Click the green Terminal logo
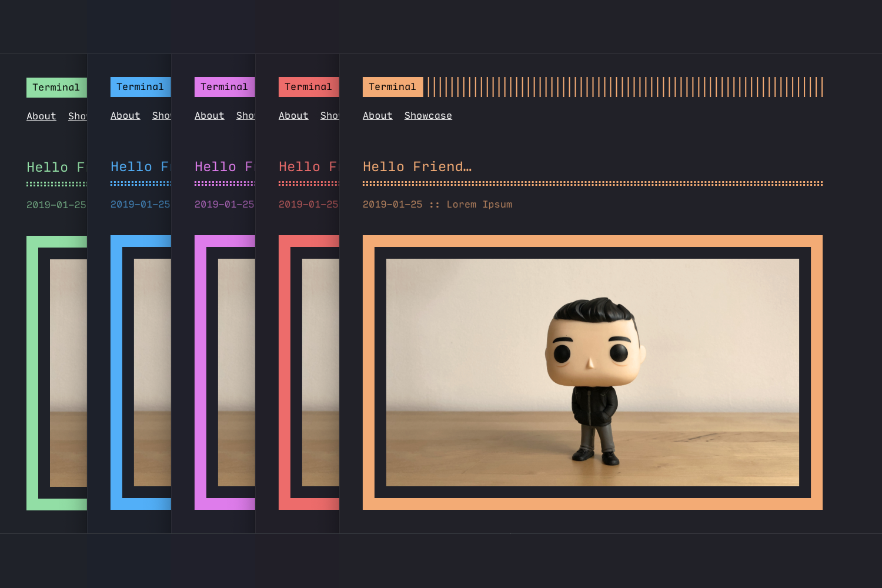The height and width of the screenshot is (588, 882). click(56, 88)
